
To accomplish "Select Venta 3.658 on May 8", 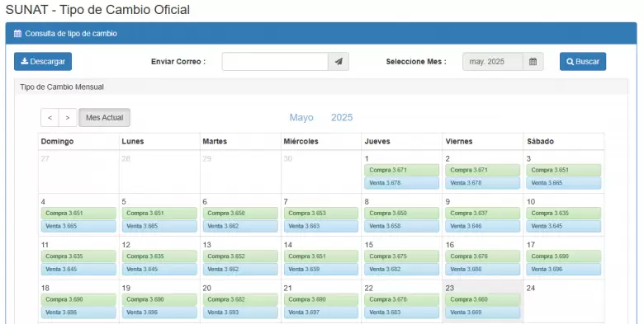I will point(402,226).
